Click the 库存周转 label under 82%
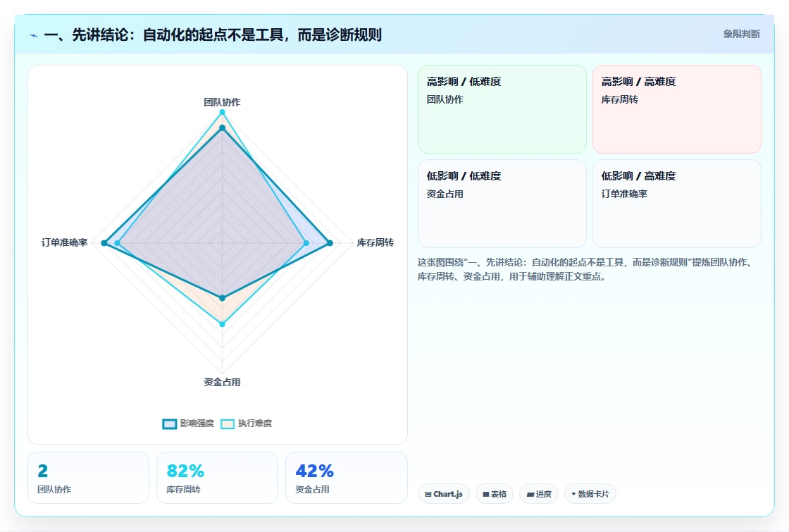789x532 pixels. point(183,489)
